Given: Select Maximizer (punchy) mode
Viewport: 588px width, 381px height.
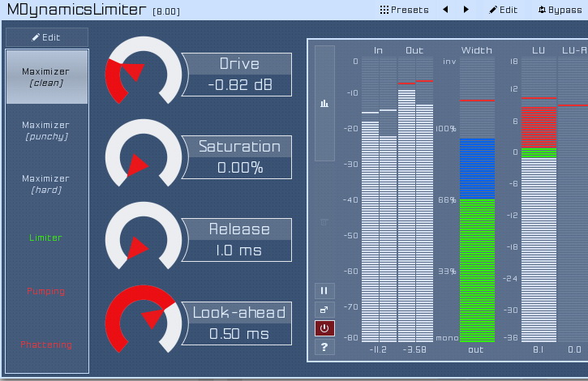Looking at the screenshot, I should pos(47,131).
